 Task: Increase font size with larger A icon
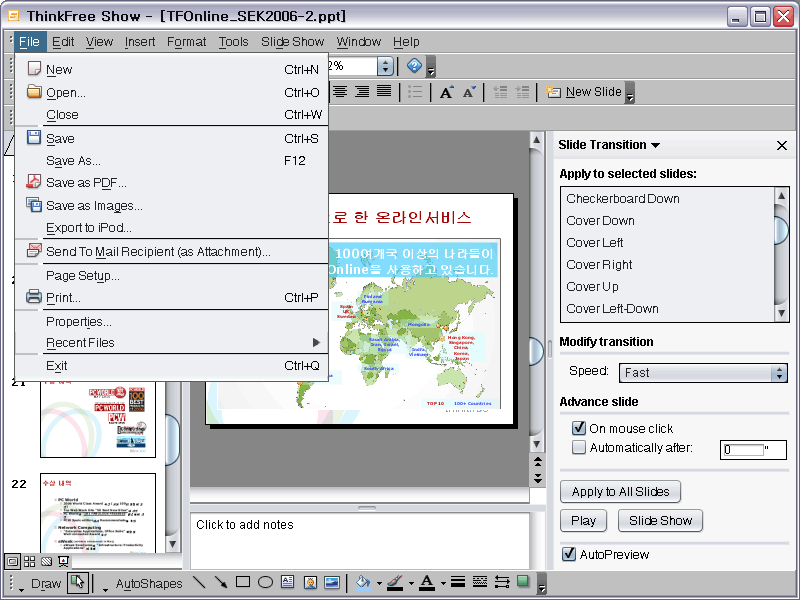[446, 92]
